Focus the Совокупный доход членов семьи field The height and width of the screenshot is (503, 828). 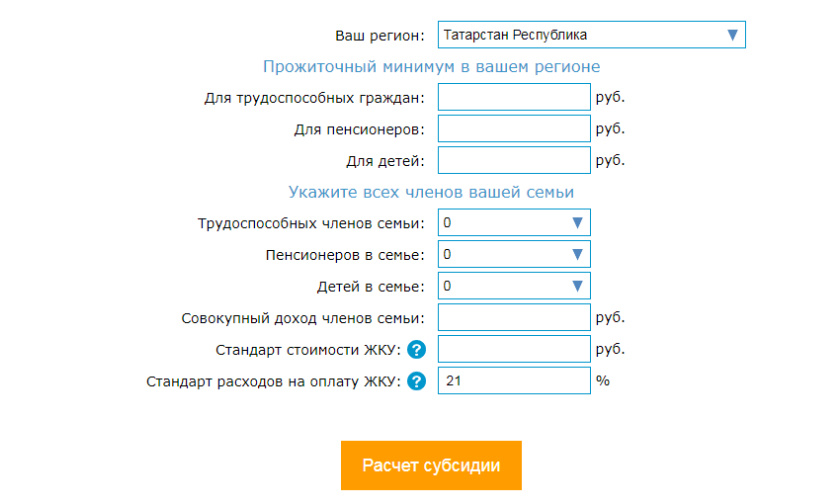tap(514, 318)
